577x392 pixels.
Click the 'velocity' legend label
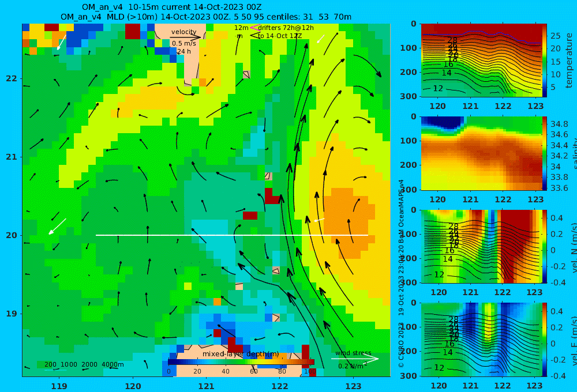(183, 32)
